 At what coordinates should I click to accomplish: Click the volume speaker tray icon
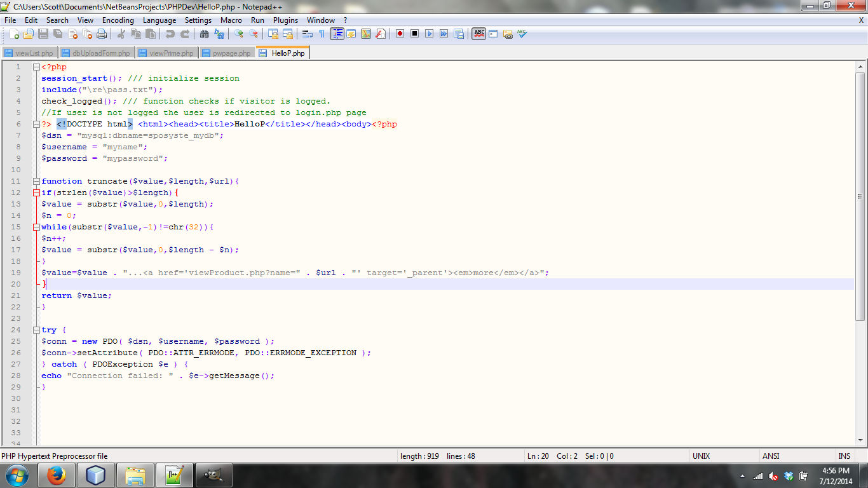[x=773, y=476]
